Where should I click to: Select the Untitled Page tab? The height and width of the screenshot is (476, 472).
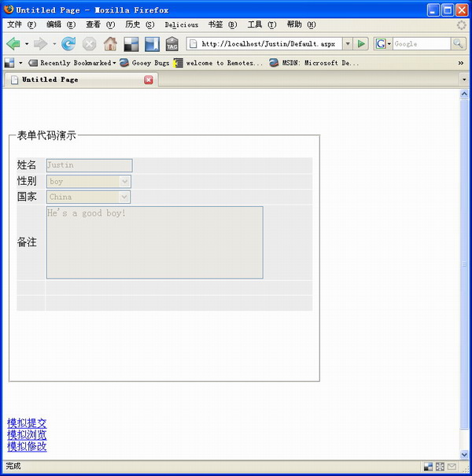[x=81, y=79]
